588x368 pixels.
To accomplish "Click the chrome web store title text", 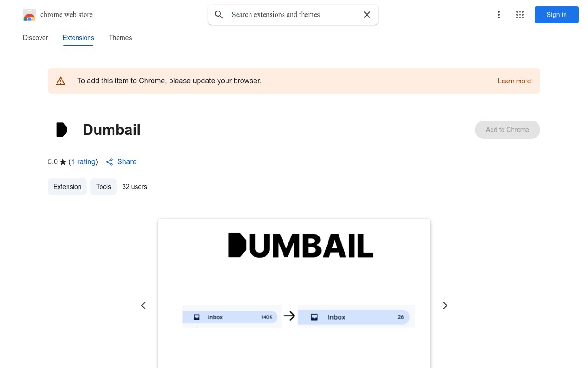I will [67, 15].
